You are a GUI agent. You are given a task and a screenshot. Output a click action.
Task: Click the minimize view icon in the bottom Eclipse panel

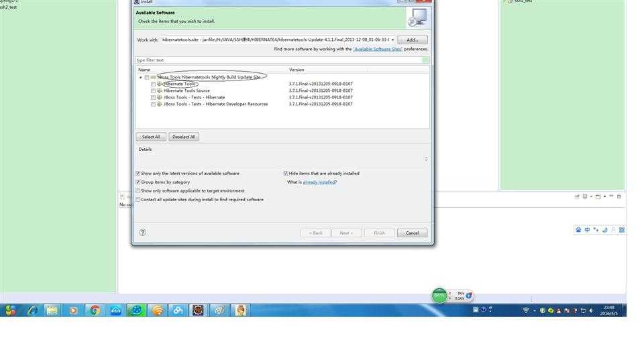611,196
